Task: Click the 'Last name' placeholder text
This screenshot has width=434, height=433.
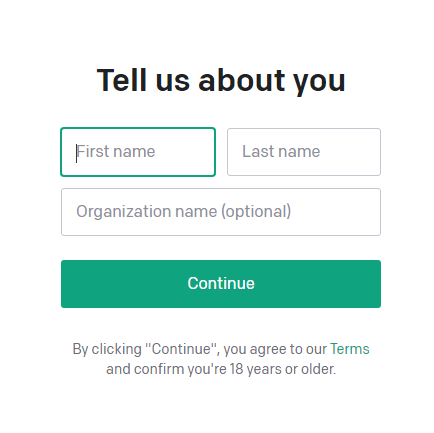Action: pos(281,152)
